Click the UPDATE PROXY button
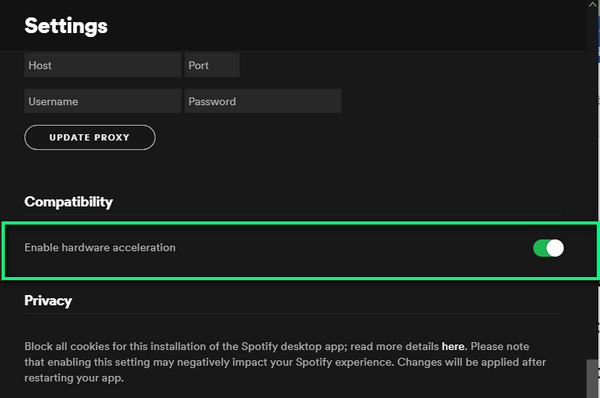The width and height of the screenshot is (600, 398). coord(90,137)
